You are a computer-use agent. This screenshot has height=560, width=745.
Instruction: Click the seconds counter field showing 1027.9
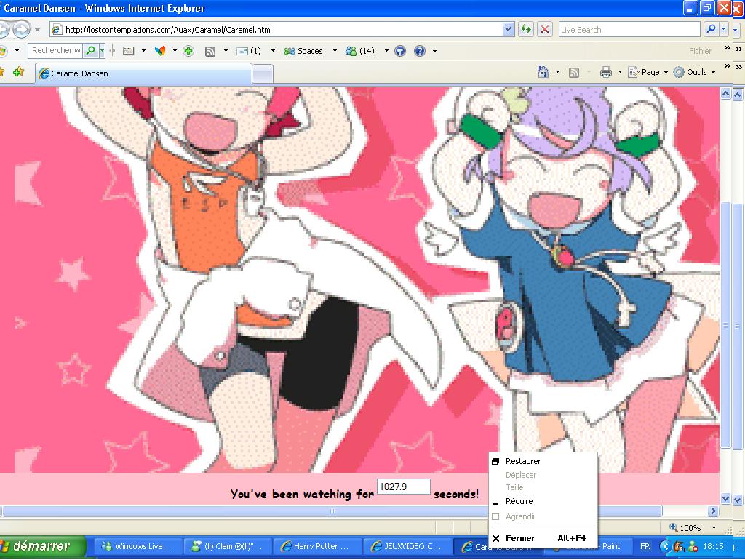(403, 487)
